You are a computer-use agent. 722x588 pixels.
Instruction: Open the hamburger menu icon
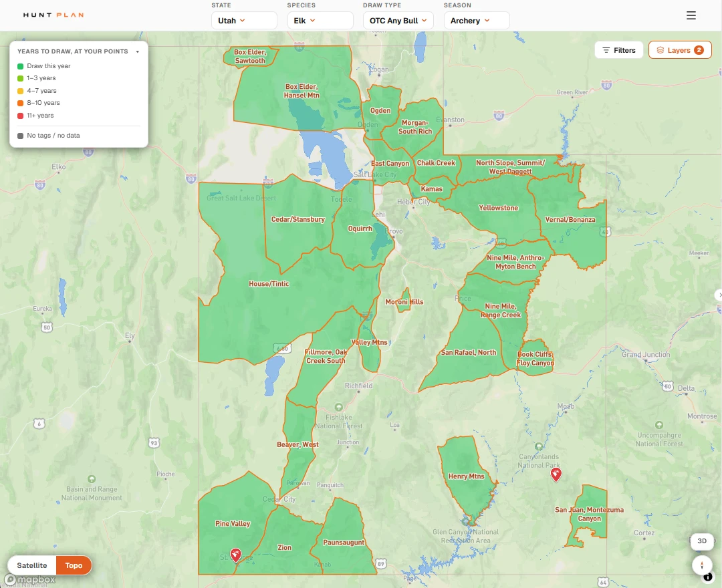point(691,15)
